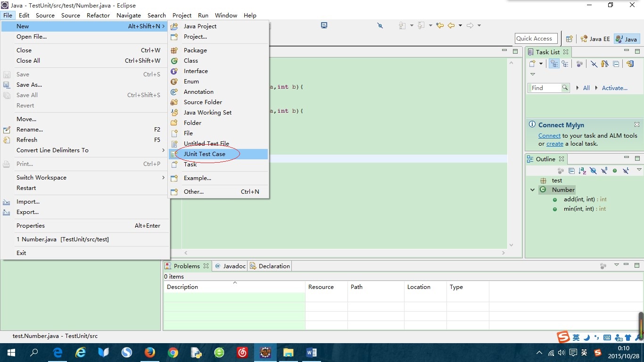Viewport: 644px width, 362px height.
Task: Toggle Hide Fields in Outline
Action: pos(593,171)
